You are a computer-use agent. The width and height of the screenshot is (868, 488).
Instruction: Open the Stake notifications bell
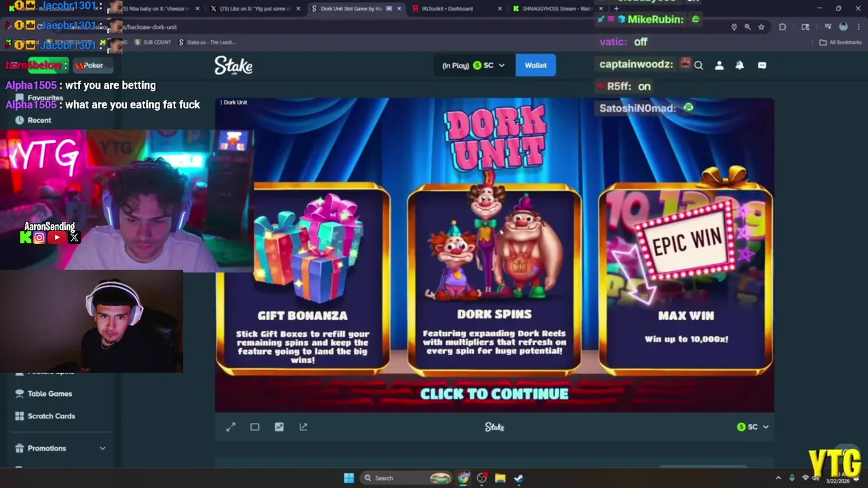click(x=740, y=66)
